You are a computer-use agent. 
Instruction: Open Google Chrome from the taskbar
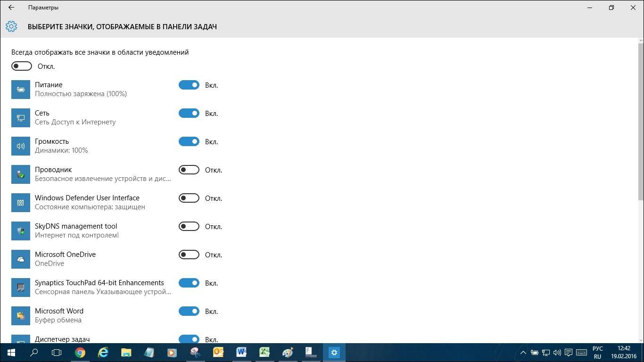pyautogui.click(x=80, y=352)
